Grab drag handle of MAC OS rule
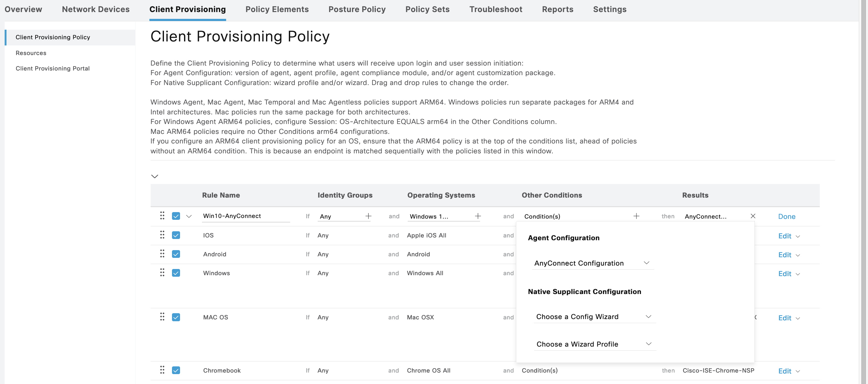868x384 pixels. click(162, 317)
